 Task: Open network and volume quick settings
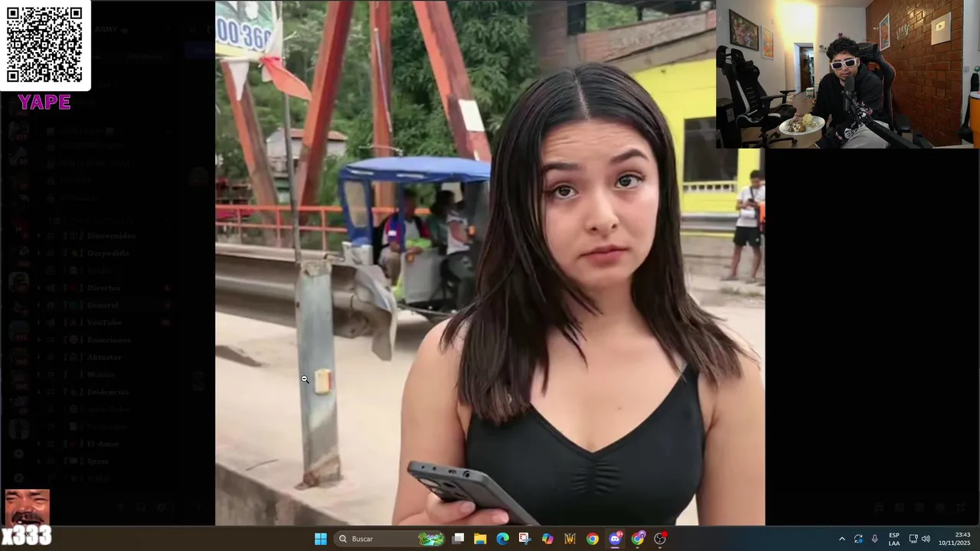coord(920,539)
